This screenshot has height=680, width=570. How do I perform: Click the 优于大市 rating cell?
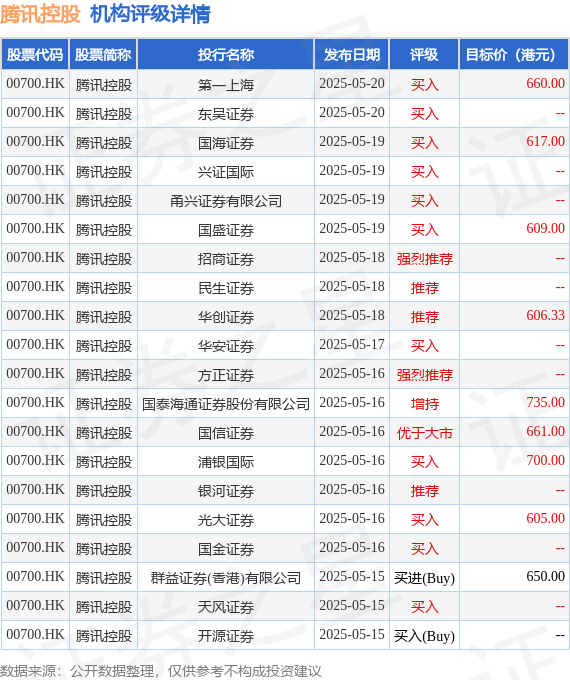(x=424, y=433)
